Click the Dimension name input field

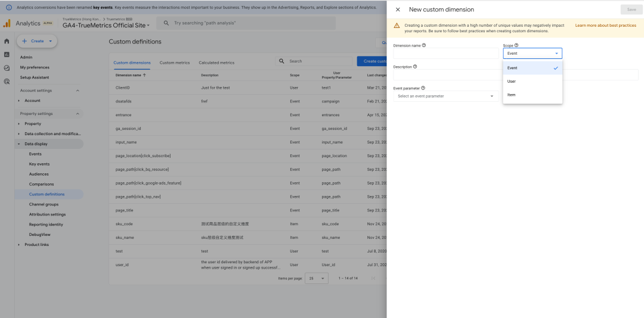coord(445,54)
